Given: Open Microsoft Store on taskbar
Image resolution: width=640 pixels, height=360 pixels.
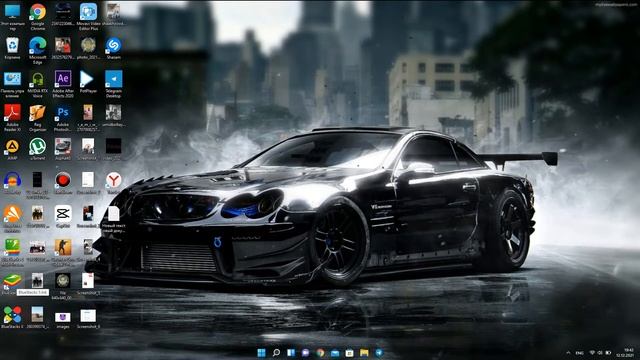Looking at the screenshot, I should pos(349,353).
